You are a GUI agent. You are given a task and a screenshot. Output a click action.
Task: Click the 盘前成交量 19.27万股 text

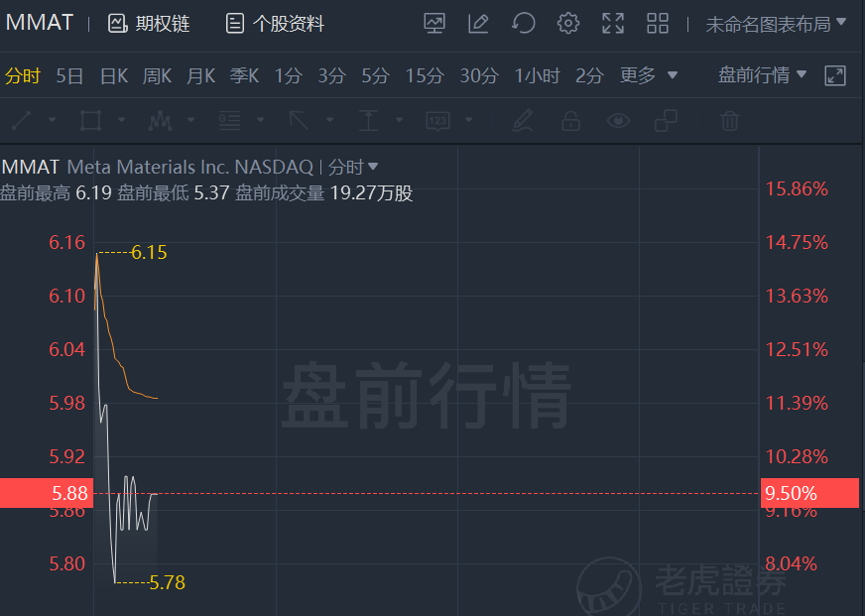[323, 193]
